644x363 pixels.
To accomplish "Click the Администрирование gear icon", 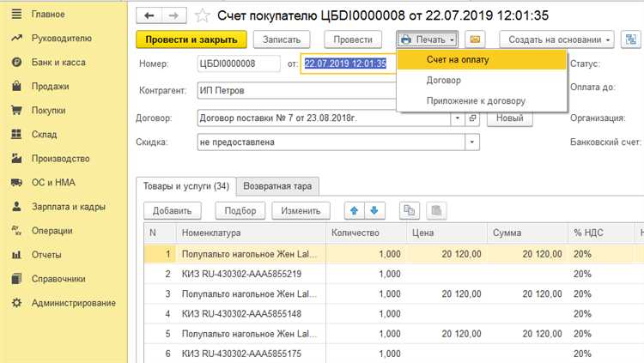I will pos(16,303).
